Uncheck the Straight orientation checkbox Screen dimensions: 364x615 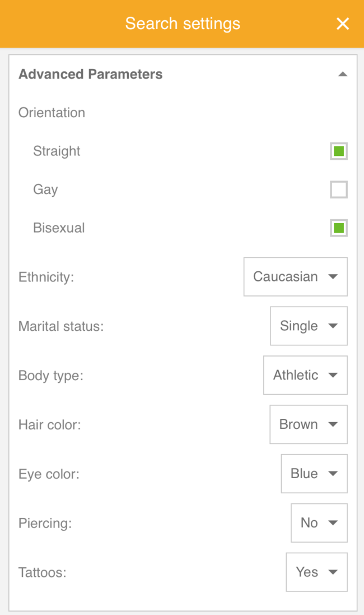coord(338,151)
